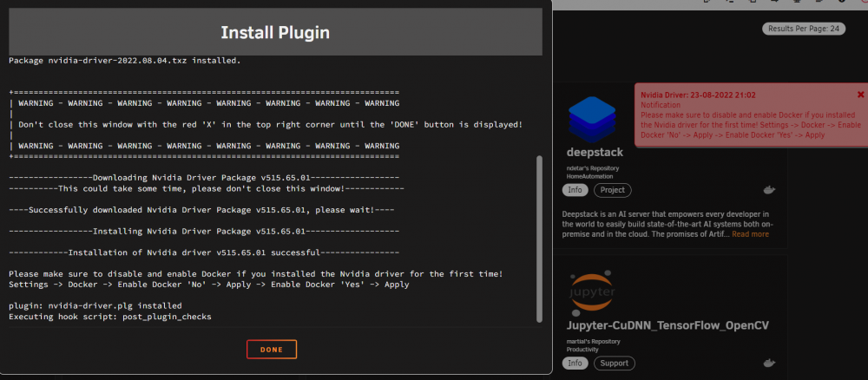
Task: Select the deepstack app title
Action: coord(595,152)
